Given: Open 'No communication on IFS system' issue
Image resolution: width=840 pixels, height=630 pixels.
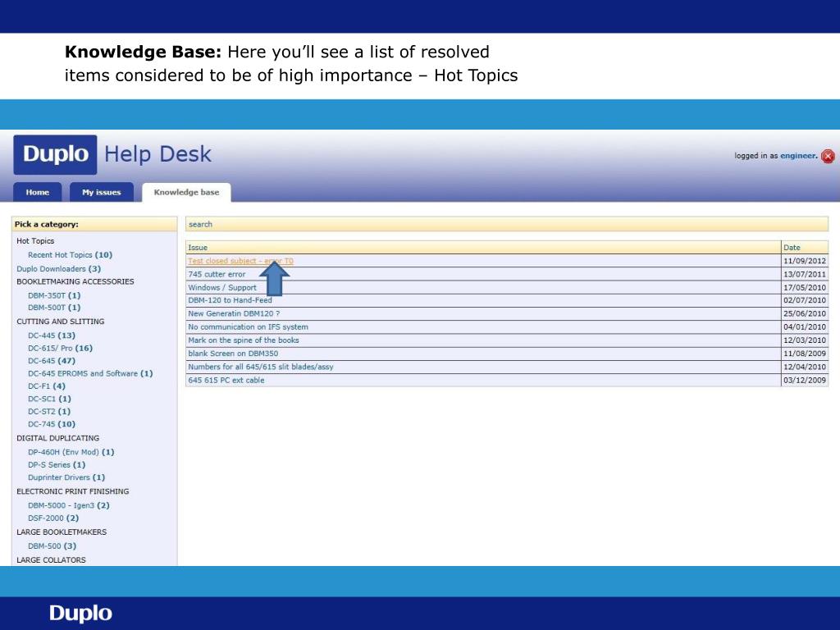Looking at the screenshot, I should [x=248, y=326].
